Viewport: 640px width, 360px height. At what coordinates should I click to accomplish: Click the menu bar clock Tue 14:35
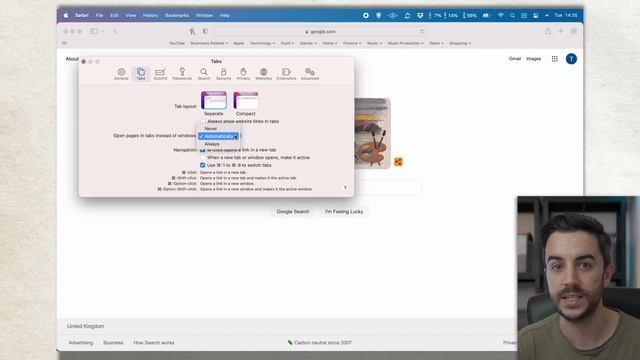click(566, 16)
